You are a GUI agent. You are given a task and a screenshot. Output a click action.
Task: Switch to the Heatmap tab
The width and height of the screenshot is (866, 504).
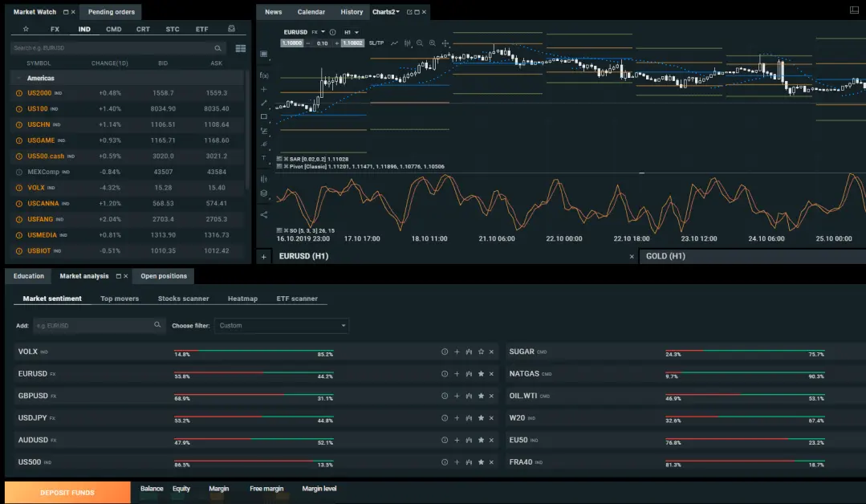click(242, 298)
